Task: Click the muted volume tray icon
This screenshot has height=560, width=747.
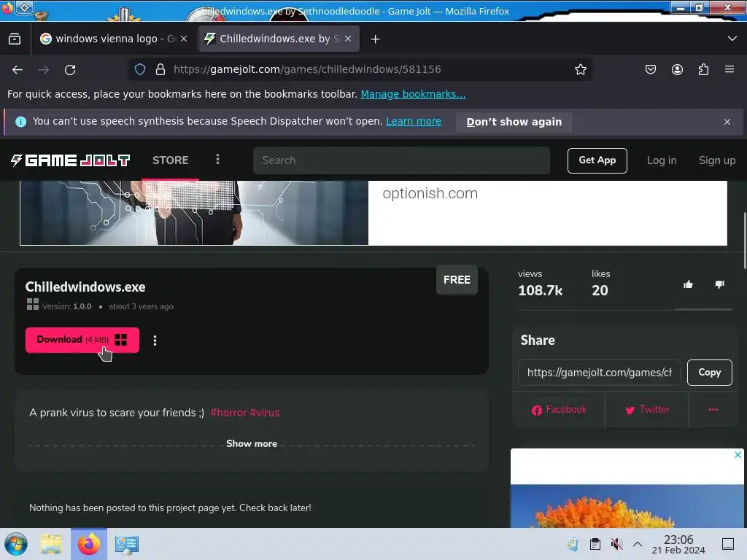Action: (x=617, y=544)
